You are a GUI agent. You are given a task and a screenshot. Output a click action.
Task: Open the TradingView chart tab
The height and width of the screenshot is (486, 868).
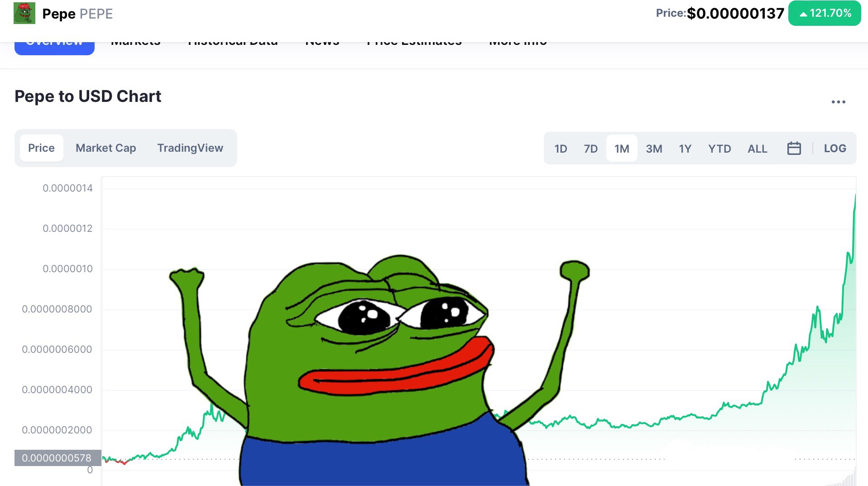coord(190,148)
